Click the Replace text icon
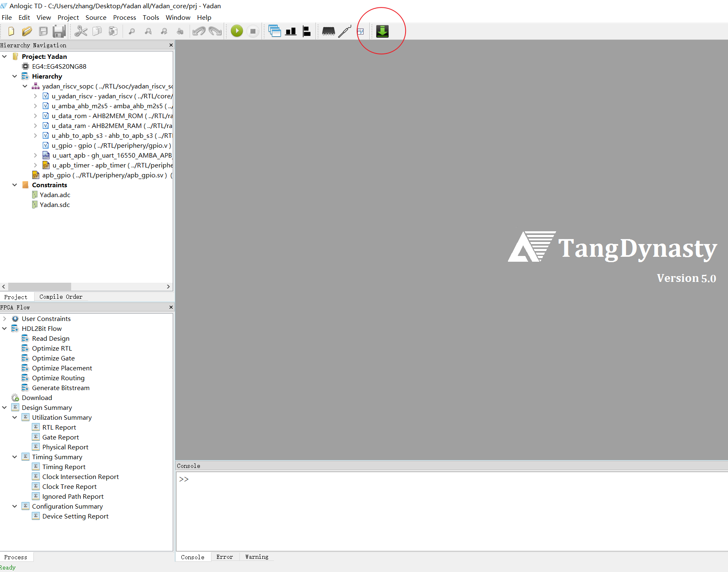Image resolution: width=728 pixels, height=572 pixels. 180,31
